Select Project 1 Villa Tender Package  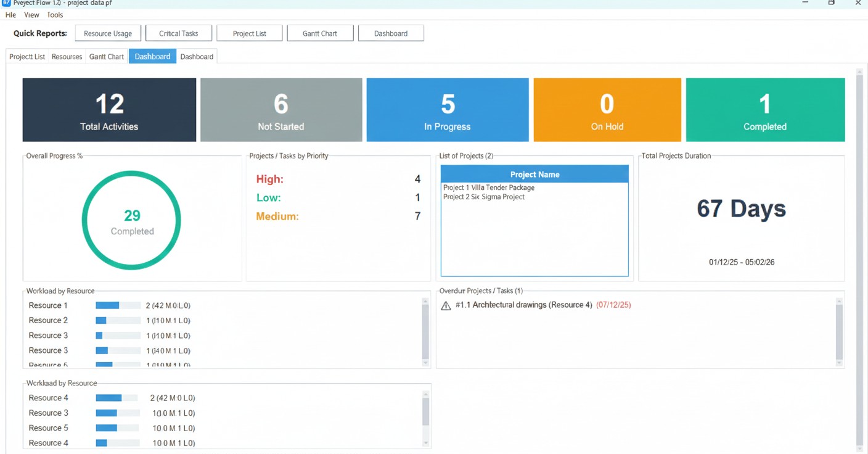pos(489,188)
